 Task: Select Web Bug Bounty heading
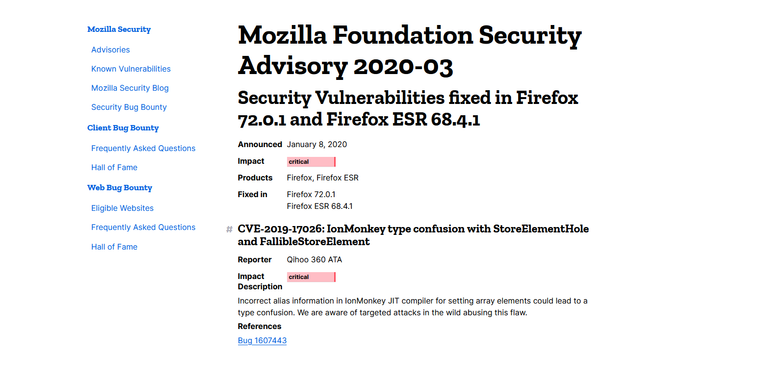120,188
